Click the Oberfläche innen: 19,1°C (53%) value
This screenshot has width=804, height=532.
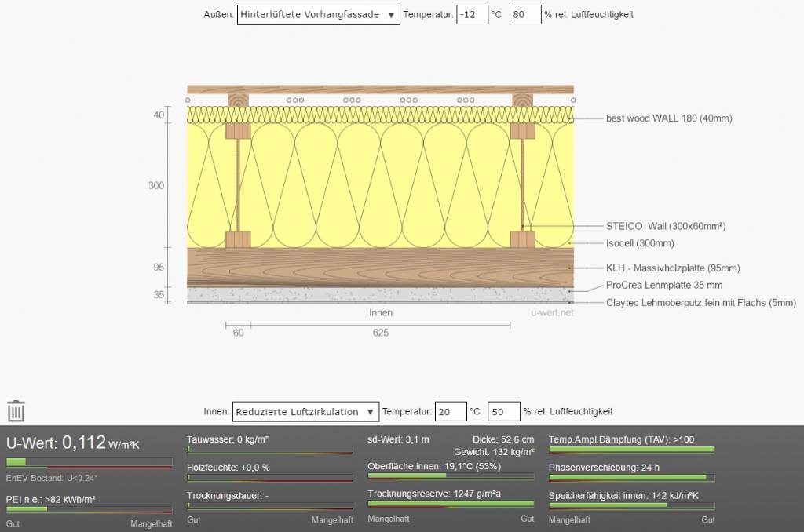tap(434, 466)
